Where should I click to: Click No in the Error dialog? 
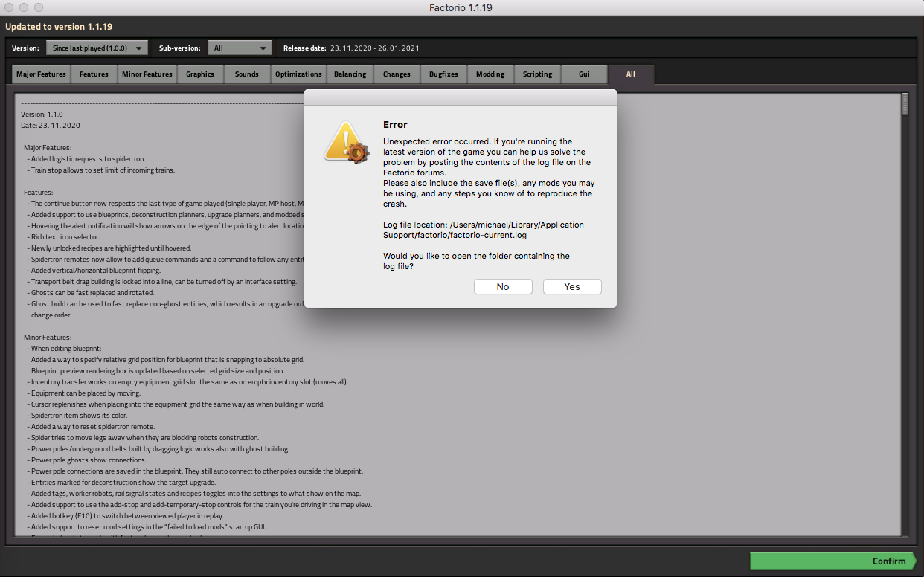coord(503,286)
